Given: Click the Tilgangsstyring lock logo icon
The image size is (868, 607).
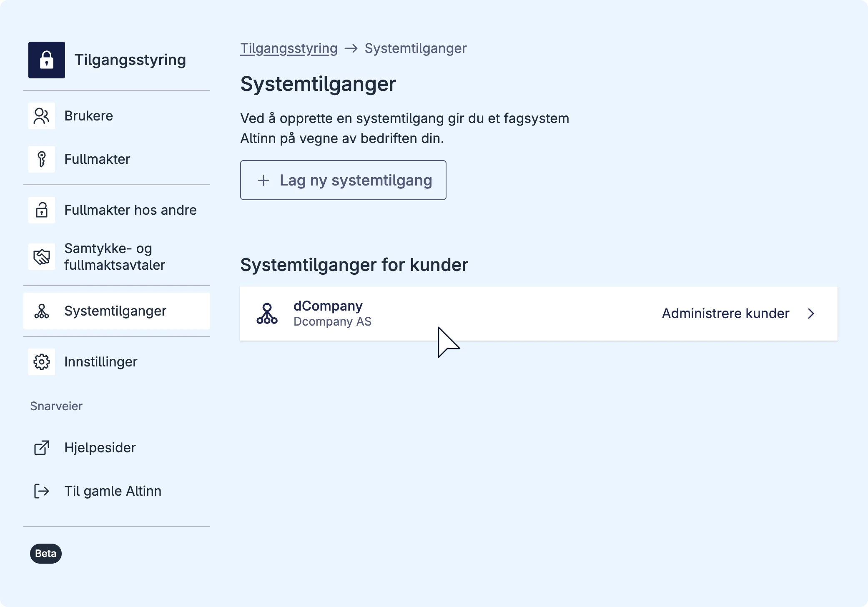Looking at the screenshot, I should (47, 60).
